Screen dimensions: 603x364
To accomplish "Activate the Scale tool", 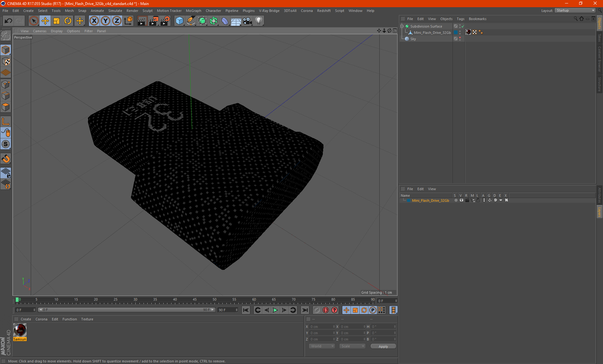I will pos(57,21).
